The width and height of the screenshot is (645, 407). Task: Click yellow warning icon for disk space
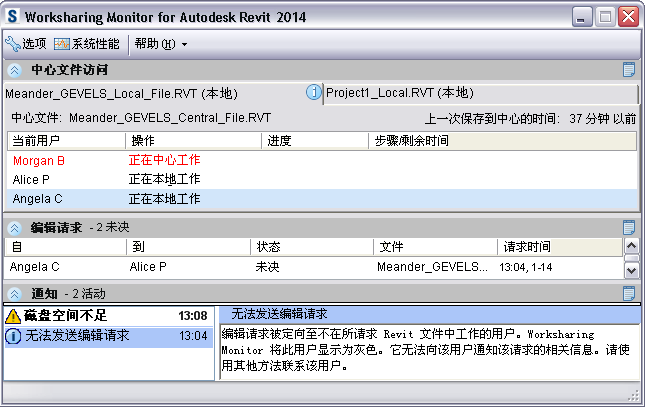pyautogui.click(x=13, y=316)
